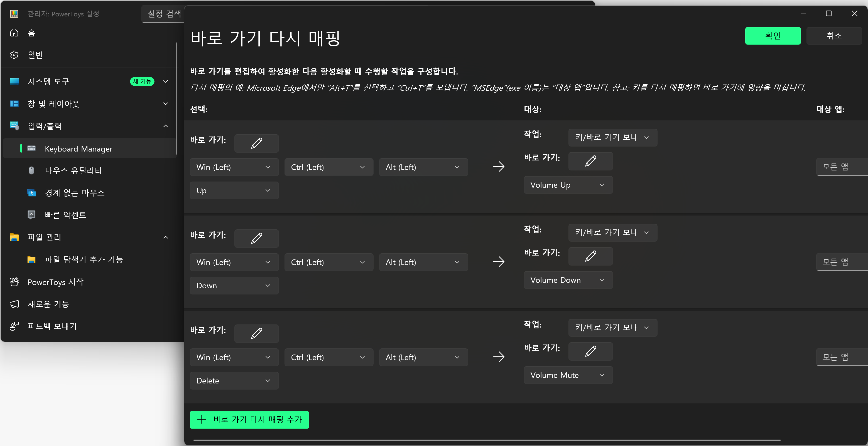Open the Volume Mute dropdown

pyautogui.click(x=568, y=375)
